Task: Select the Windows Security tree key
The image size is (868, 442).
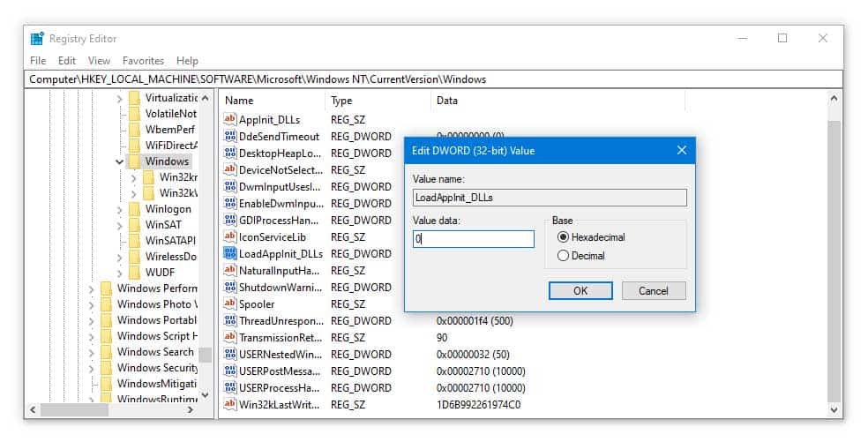Action: 157,367
